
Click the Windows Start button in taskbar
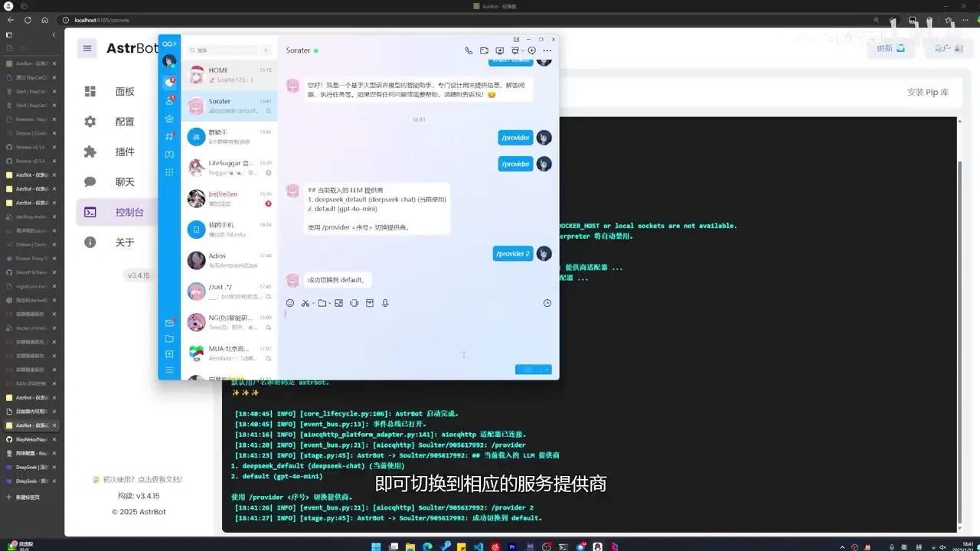(x=375, y=546)
